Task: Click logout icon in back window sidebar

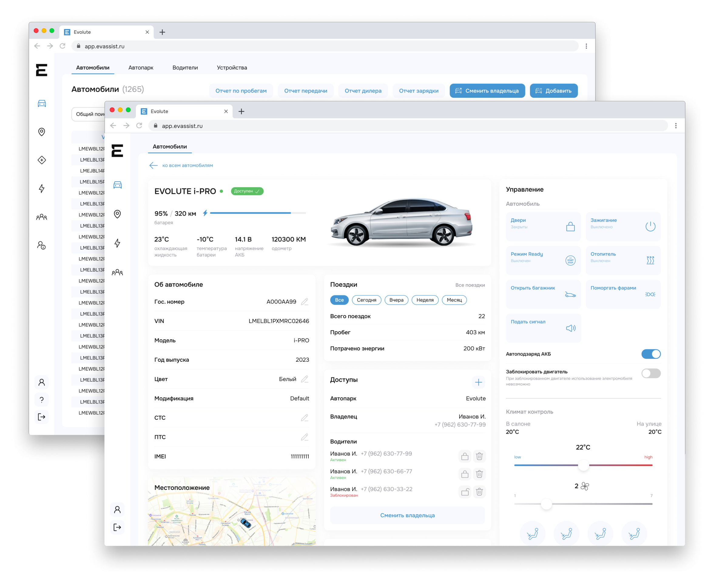Action: [42, 417]
